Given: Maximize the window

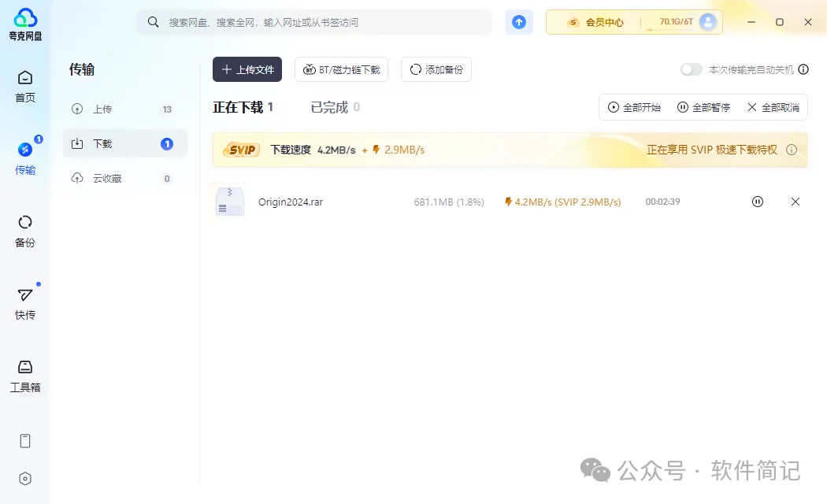Looking at the screenshot, I should (780, 22).
